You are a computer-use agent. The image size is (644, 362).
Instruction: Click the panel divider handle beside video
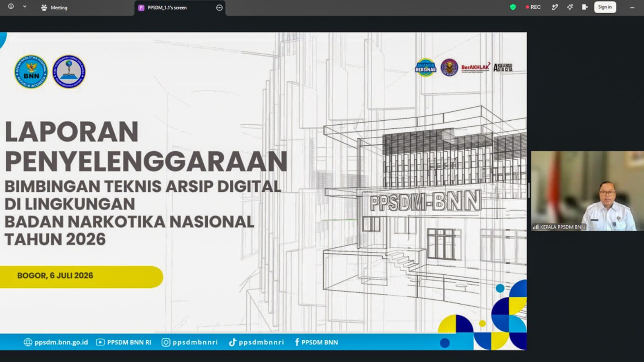(529, 190)
